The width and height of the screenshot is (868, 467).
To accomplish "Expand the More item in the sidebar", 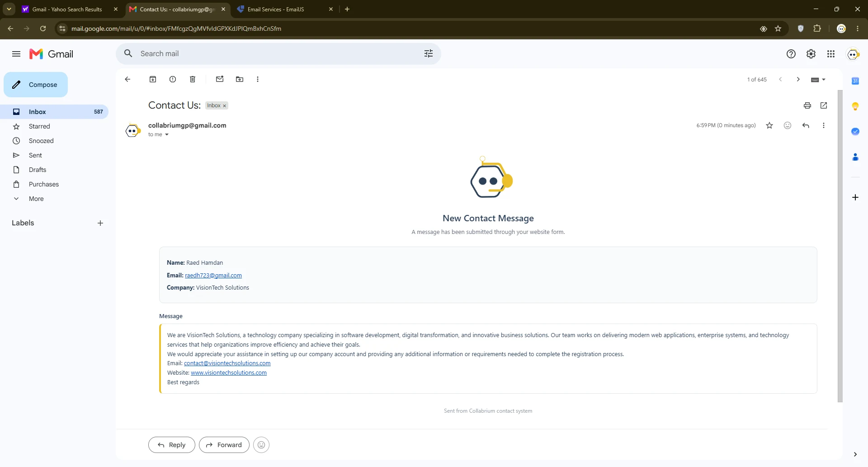I will tap(36, 199).
